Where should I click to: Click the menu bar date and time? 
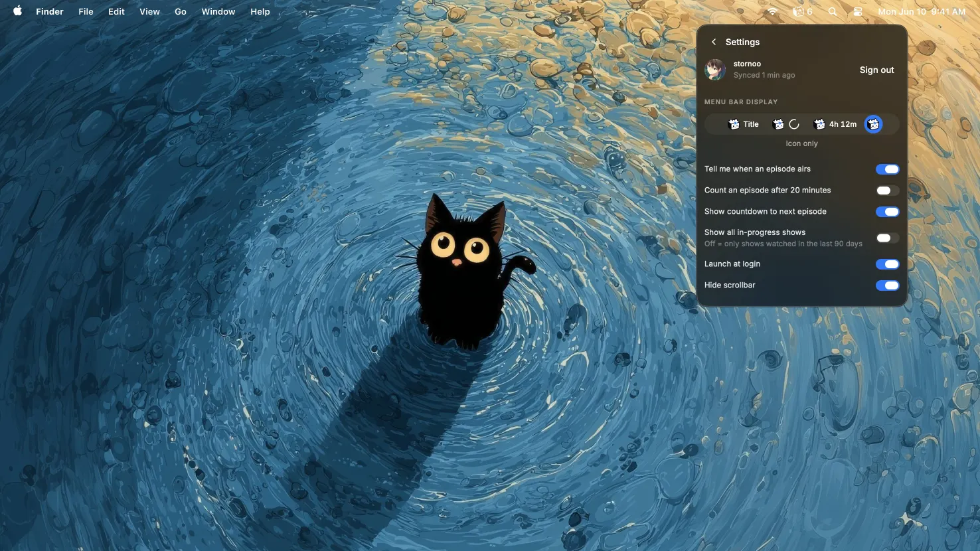pyautogui.click(x=922, y=12)
